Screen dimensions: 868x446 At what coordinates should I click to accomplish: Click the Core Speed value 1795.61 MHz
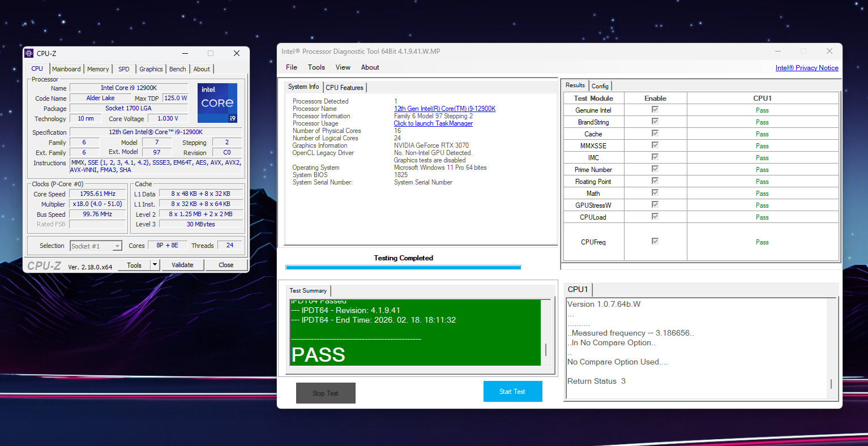pos(97,194)
